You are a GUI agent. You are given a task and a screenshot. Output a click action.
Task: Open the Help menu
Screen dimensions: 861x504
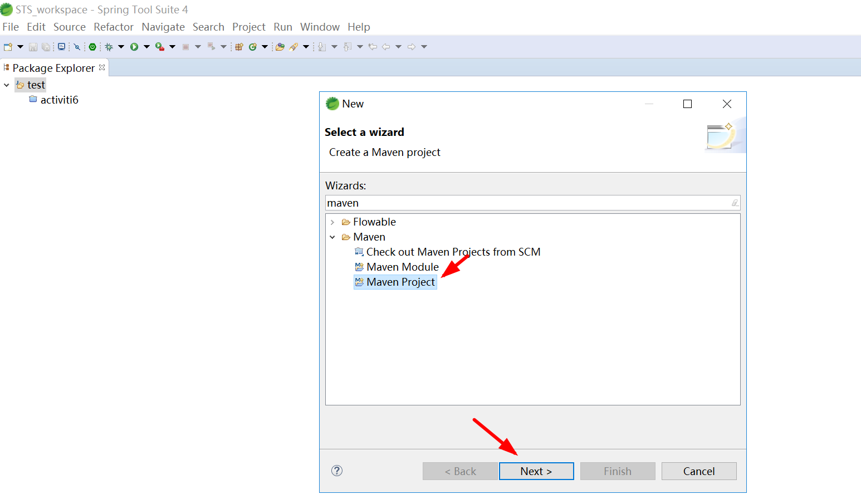pos(359,27)
